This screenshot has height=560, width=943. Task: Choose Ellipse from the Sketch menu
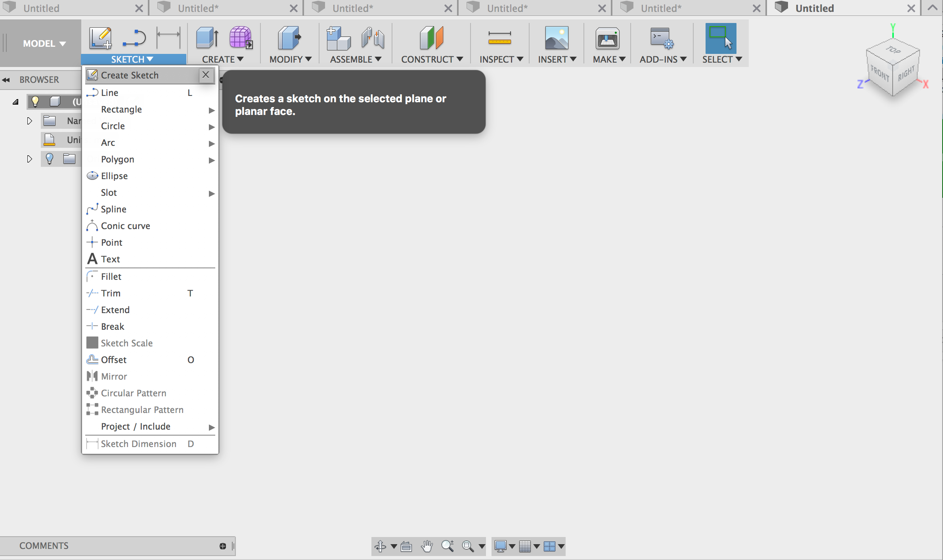[150, 176]
